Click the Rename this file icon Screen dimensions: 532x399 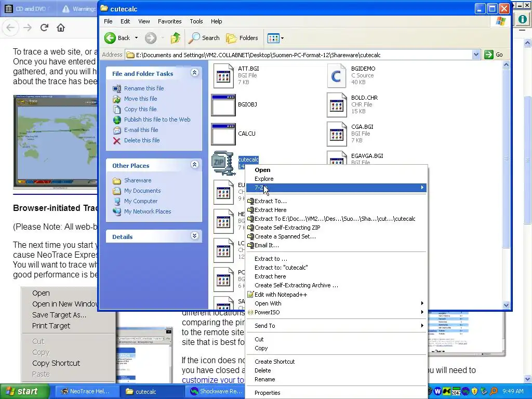117,88
